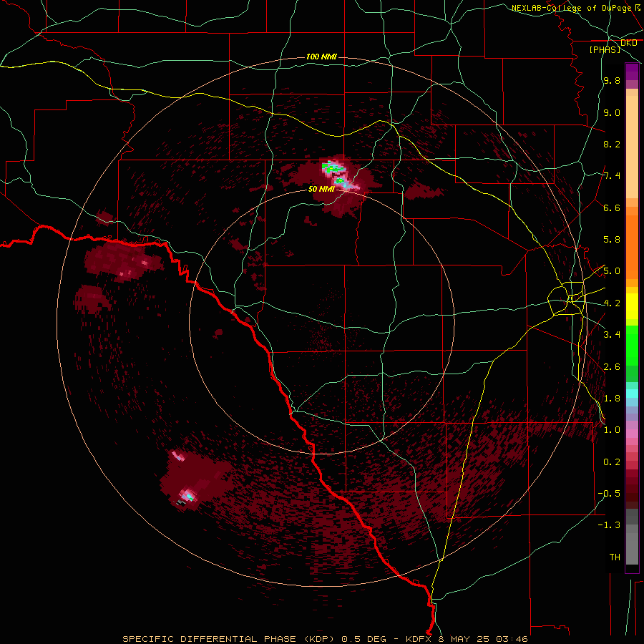Screen dimensions: 644x644
Task: Click the 5.0 value on the color scale
Action: (612, 271)
